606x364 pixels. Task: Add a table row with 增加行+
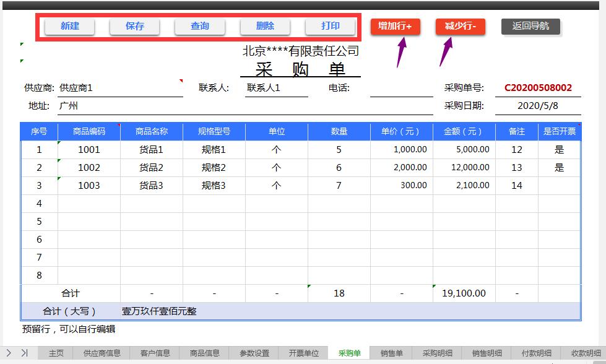click(x=395, y=27)
